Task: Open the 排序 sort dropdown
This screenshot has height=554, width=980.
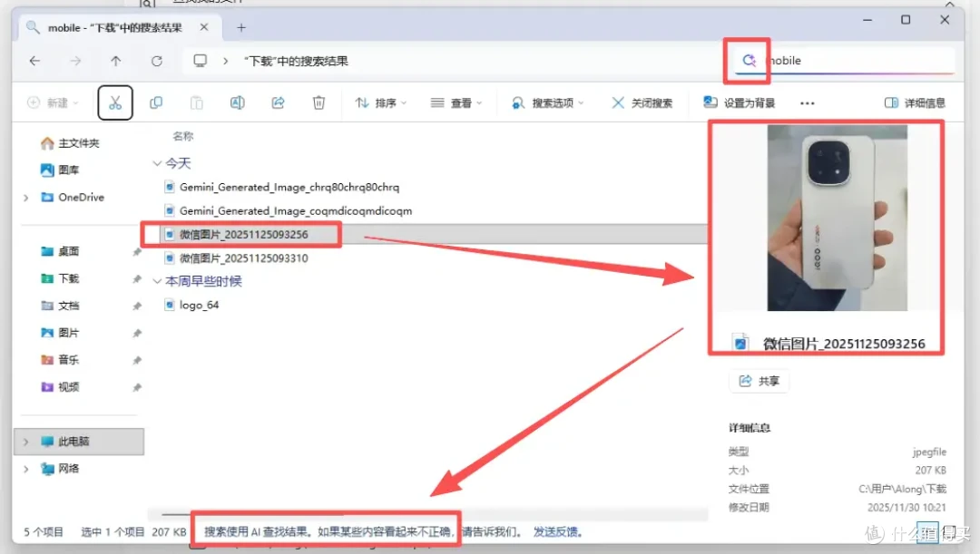Action: click(380, 102)
